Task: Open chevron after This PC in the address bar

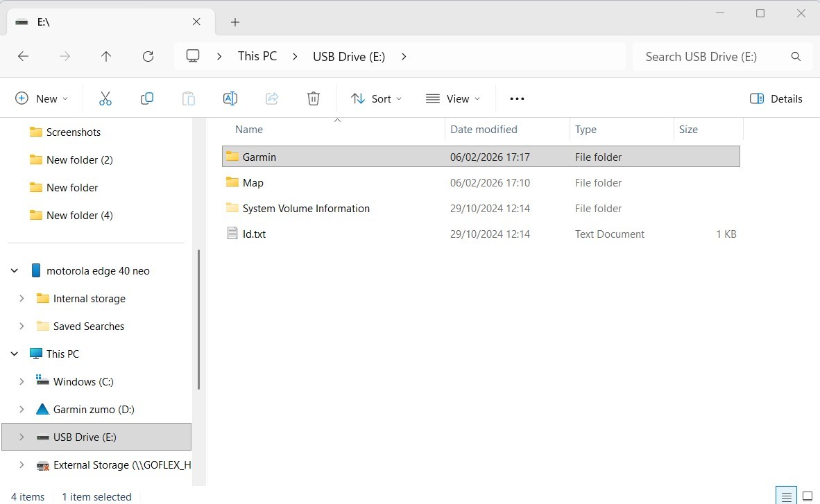Action: point(295,56)
